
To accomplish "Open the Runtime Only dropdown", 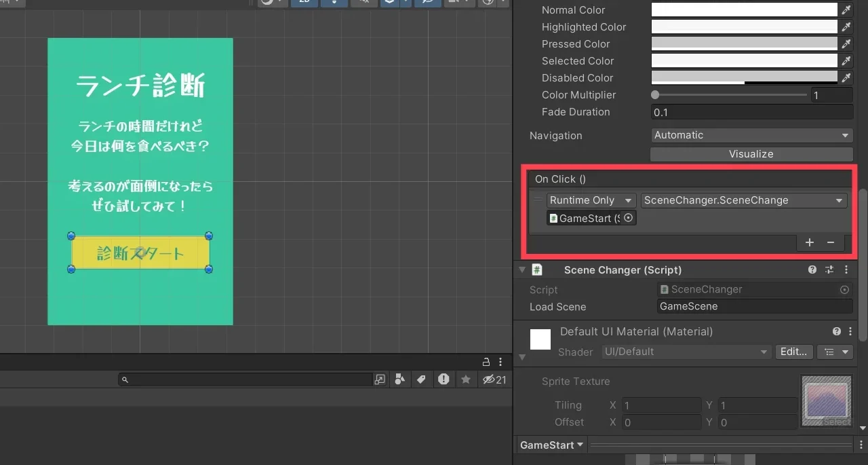I will pyautogui.click(x=591, y=200).
